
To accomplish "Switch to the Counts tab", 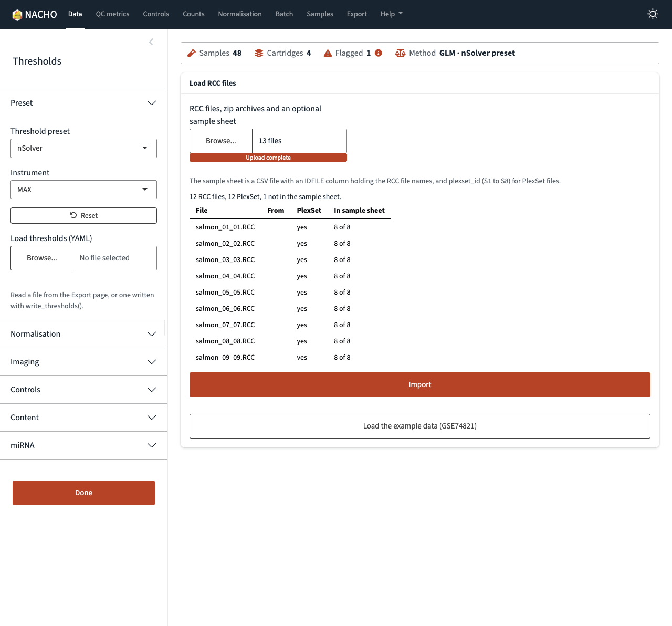I will point(194,14).
